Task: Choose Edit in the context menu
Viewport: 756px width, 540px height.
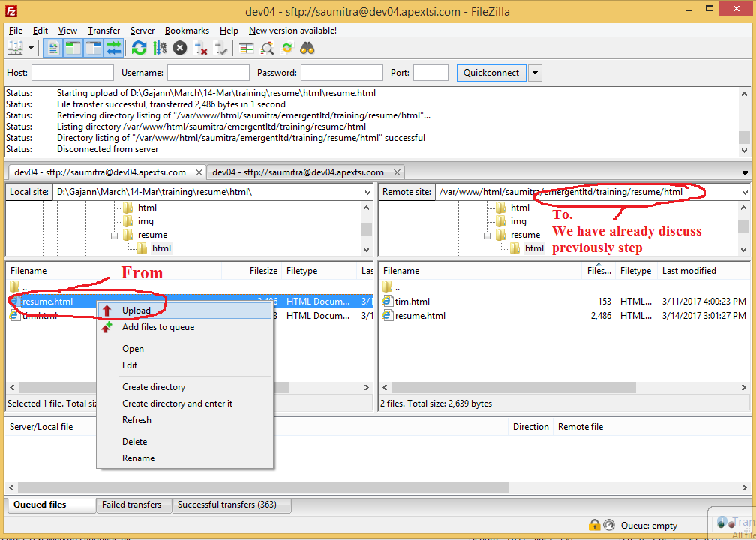Action: (185, 365)
